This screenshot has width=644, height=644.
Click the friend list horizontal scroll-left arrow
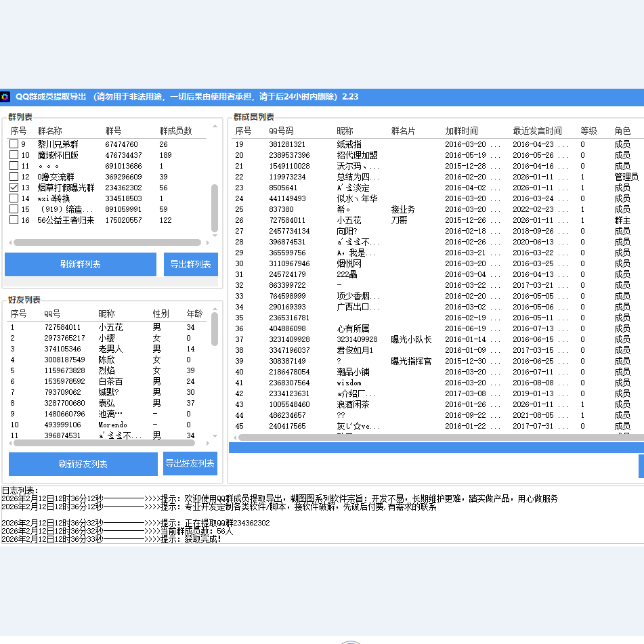click(x=10, y=443)
